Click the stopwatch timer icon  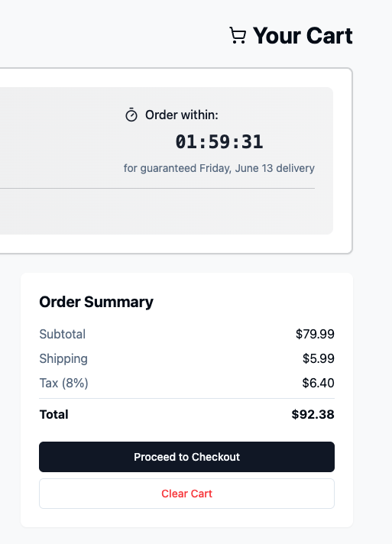tap(131, 115)
